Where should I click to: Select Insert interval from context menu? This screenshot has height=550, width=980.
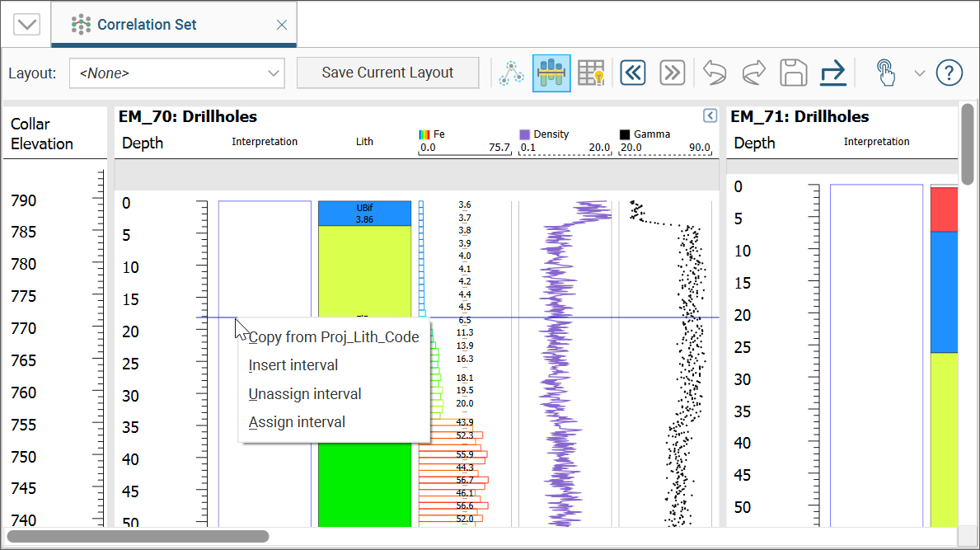coord(293,365)
